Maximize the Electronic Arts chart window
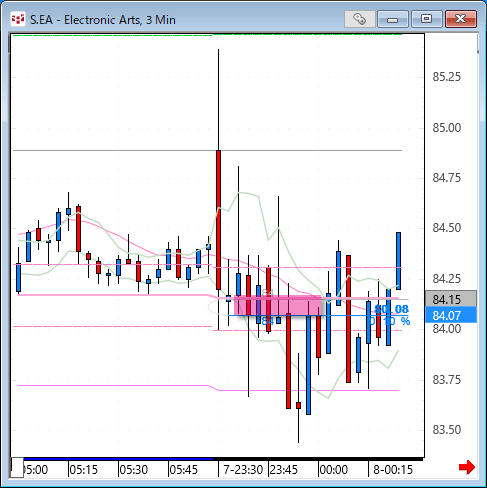This screenshot has width=487, height=488. pyautogui.click(x=426, y=19)
